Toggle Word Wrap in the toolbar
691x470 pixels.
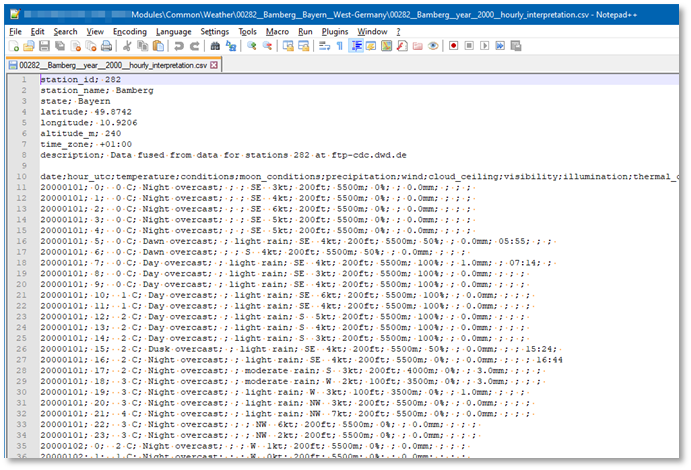(x=324, y=46)
